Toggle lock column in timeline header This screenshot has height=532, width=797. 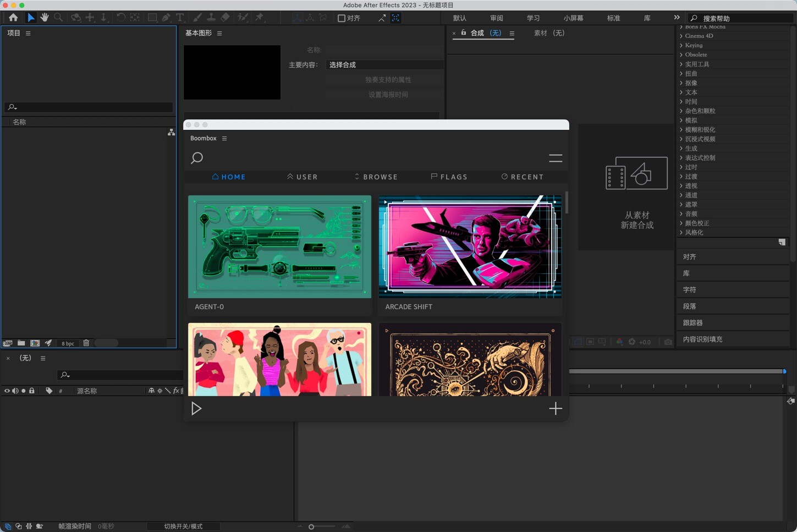tap(32, 391)
